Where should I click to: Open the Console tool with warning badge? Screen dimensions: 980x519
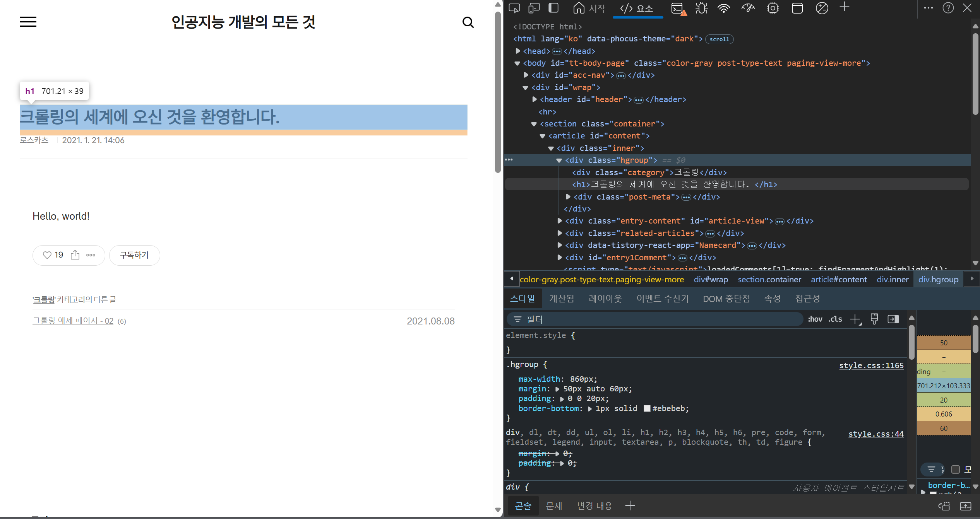678,8
